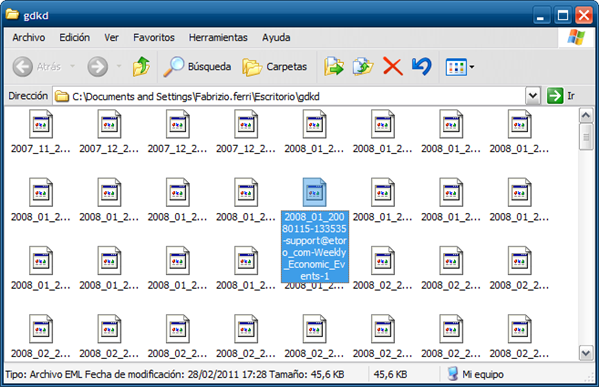Image resolution: width=599 pixels, height=387 pixels.
Task: Go up one folder level
Action: [141, 67]
